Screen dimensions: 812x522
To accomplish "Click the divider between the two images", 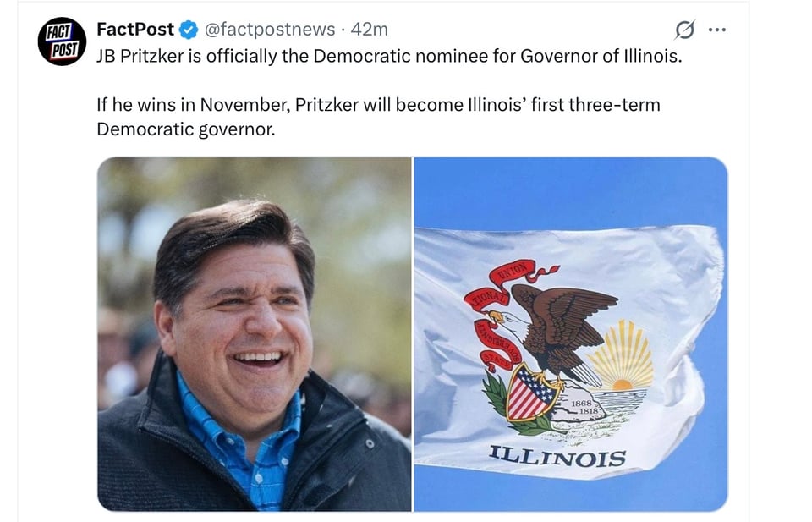I will pyautogui.click(x=412, y=334).
